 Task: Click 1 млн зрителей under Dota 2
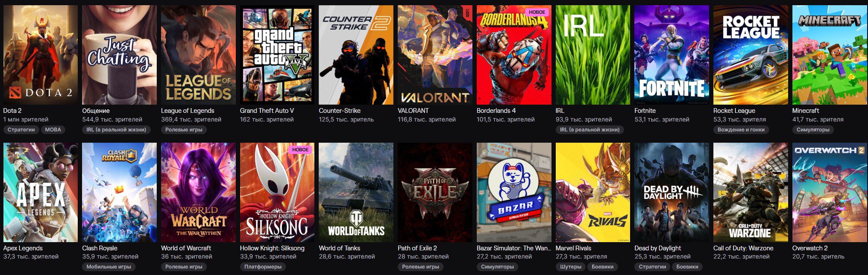[x=26, y=120]
